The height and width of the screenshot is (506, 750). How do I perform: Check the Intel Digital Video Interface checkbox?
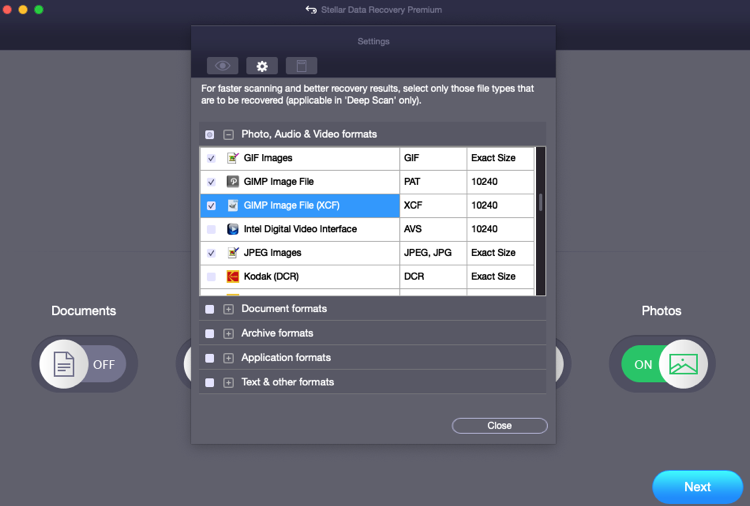pyautogui.click(x=211, y=229)
